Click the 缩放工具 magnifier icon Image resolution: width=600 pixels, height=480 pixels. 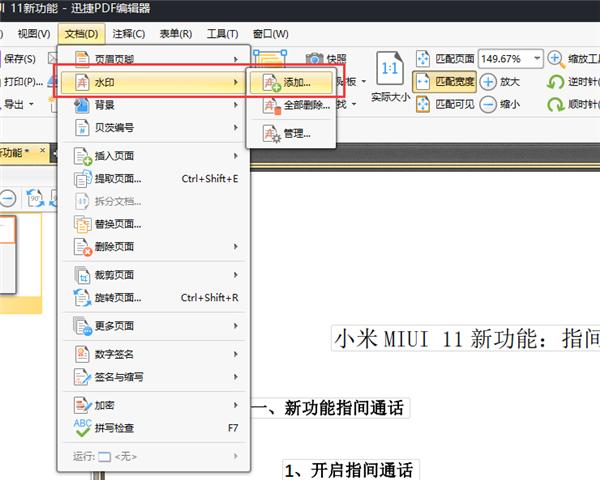click(x=556, y=59)
